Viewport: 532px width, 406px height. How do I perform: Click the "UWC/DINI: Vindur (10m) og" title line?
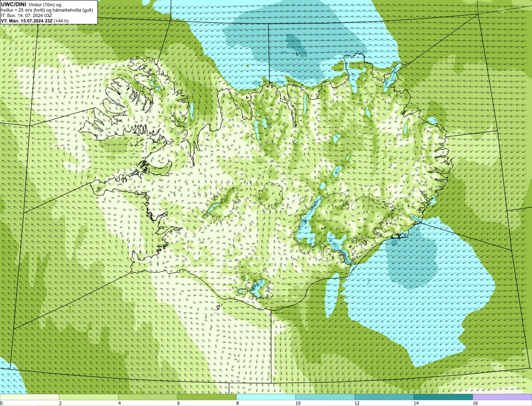coord(31,4)
